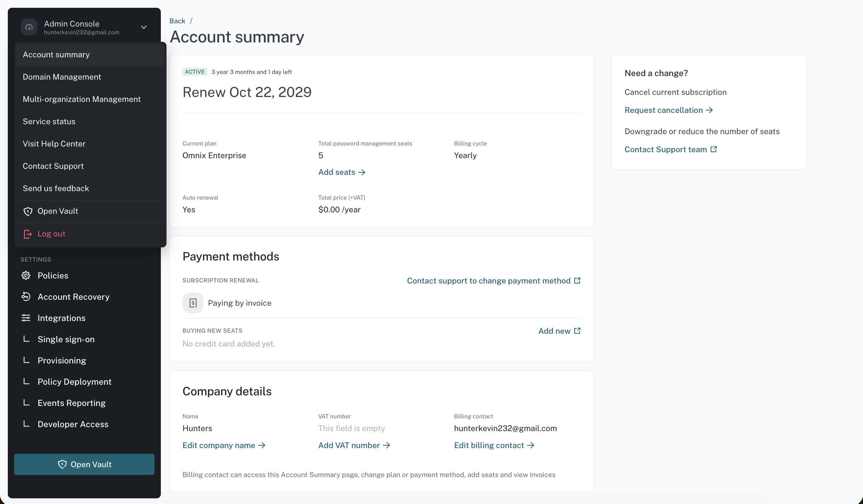The height and width of the screenshot is (504, 863).
Task: Click Add seats link
Action: click(342, 172)
